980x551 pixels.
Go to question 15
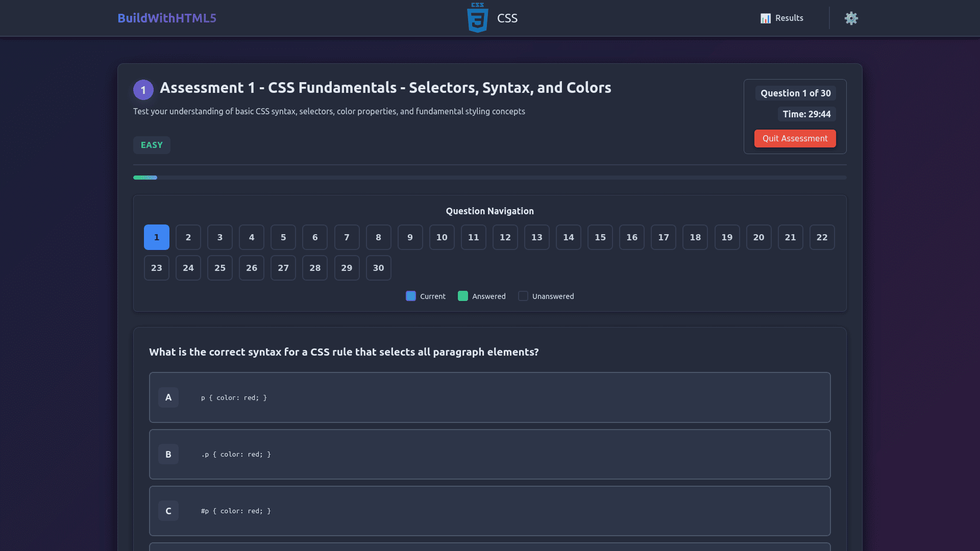tap(600, 237)
